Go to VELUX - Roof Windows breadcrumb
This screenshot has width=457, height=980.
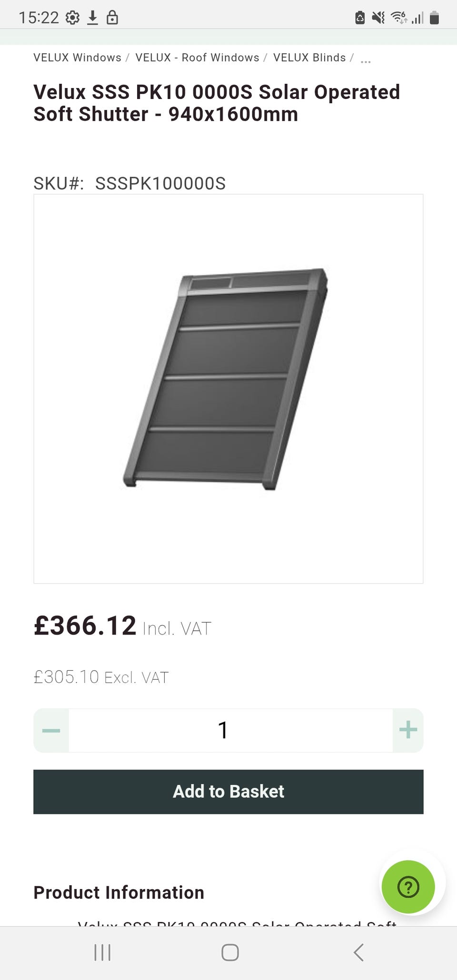197,58
